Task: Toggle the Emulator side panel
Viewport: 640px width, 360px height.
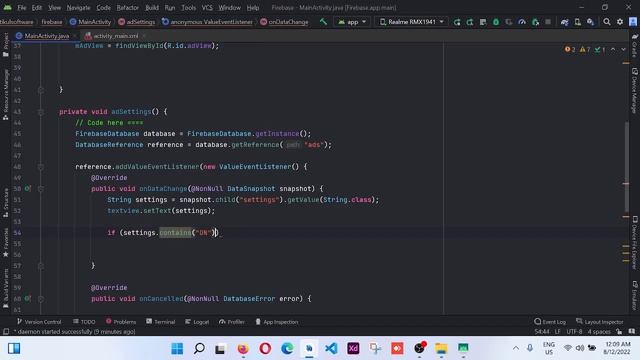Action: click(635, 296)
